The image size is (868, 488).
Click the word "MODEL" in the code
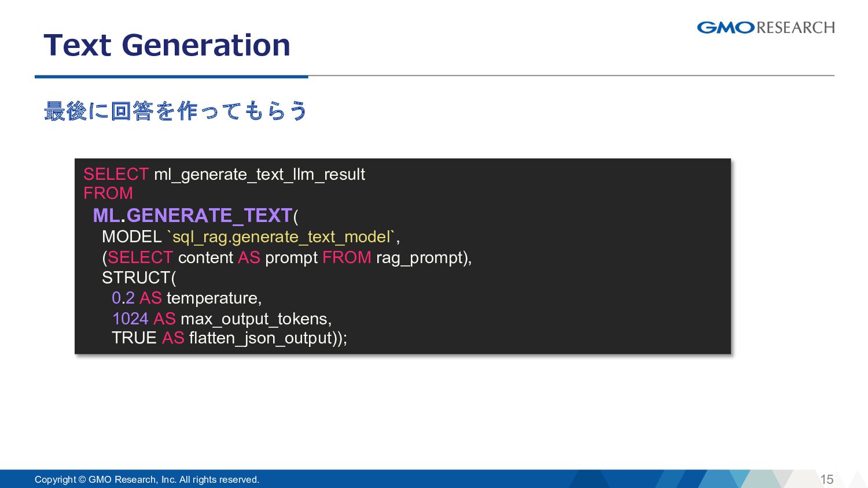pos(132,237)
